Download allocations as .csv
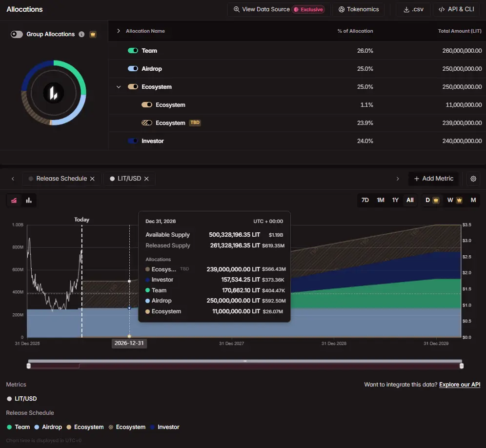The image size is (486, 448). click(x=413, y=9)
